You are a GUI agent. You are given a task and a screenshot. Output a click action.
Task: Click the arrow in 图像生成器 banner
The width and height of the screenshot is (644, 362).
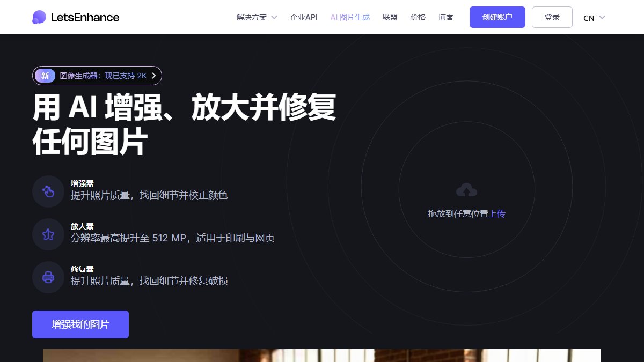click(153, 76)
